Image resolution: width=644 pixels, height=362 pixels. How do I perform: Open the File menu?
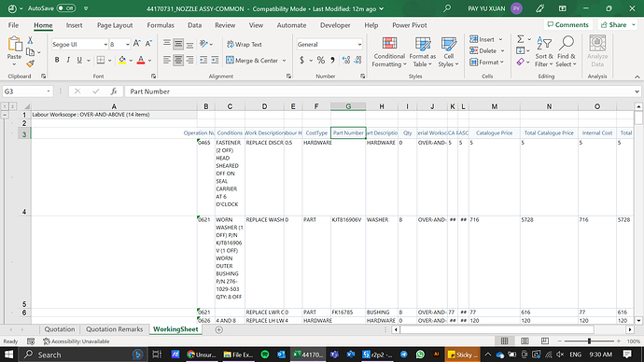pos(13,25)
